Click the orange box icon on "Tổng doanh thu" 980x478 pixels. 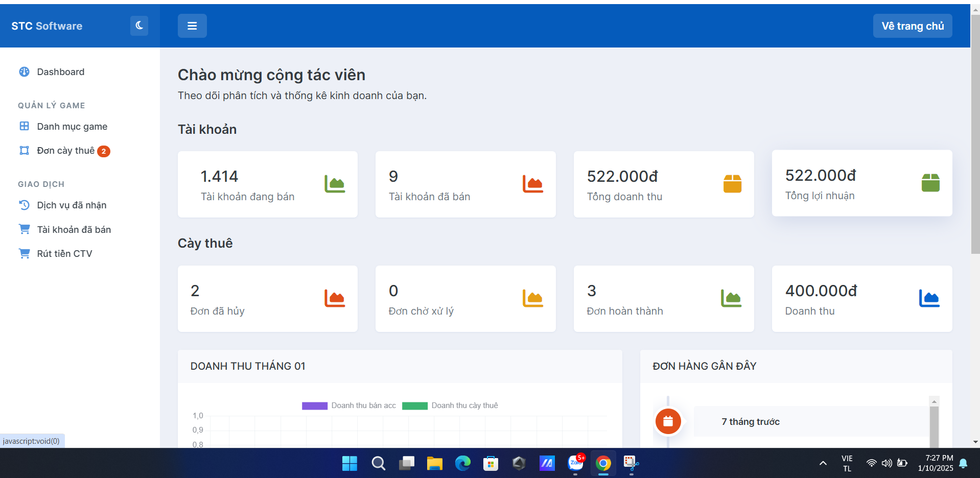732,184
